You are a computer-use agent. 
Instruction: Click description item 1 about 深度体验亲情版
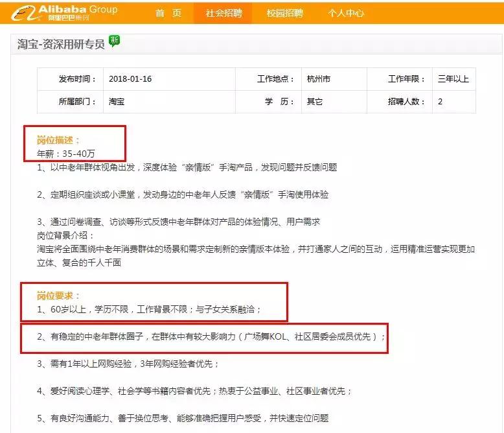click(x=187, y=167)
